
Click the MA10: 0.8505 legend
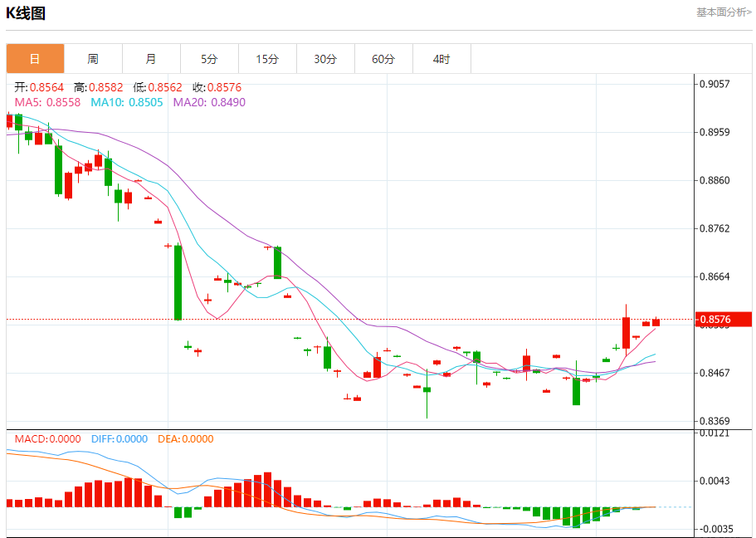[127, 102]
